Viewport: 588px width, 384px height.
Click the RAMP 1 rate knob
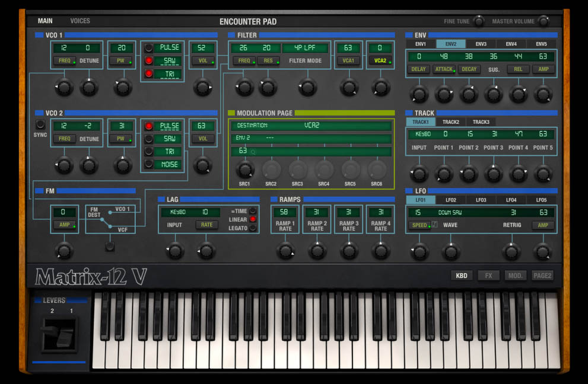tap(285, 251)
